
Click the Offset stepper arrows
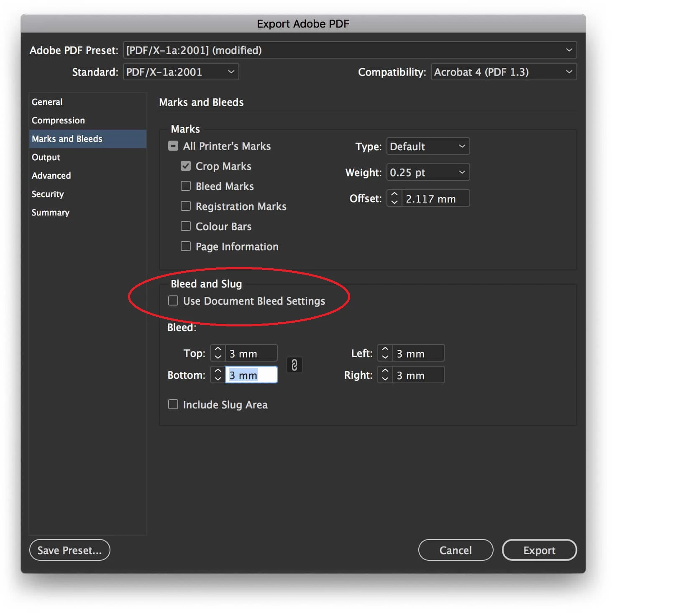[394, 198]
